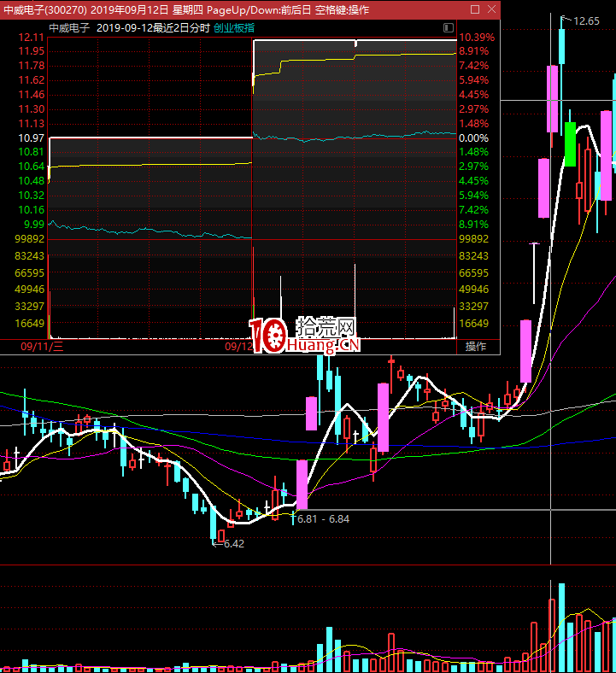
Task: Close the 中威电子 intraday popup window
Action: click(x=492, y=9)
